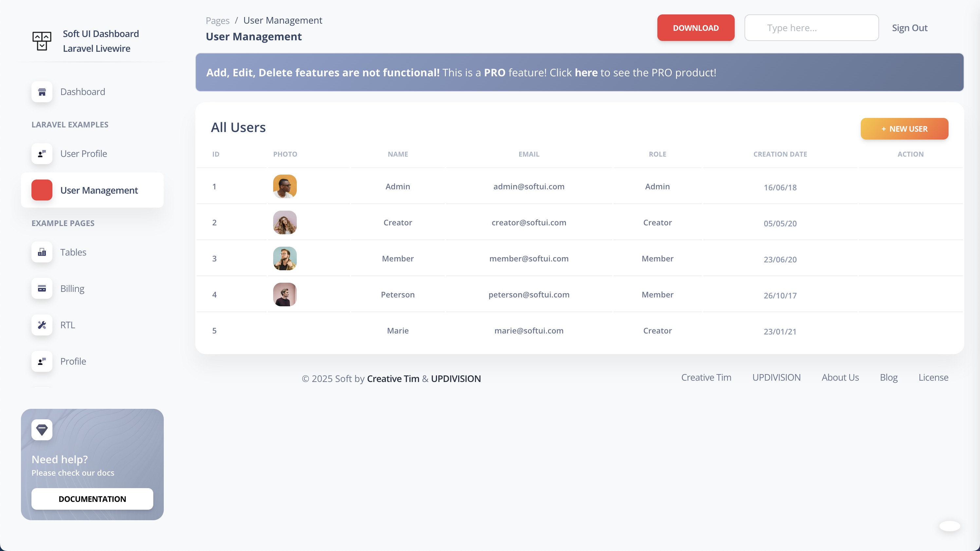This screenshot has height=551, width=980.
Task: Open the DOCUMENTATION button
Action: click(x=92, y=499)
